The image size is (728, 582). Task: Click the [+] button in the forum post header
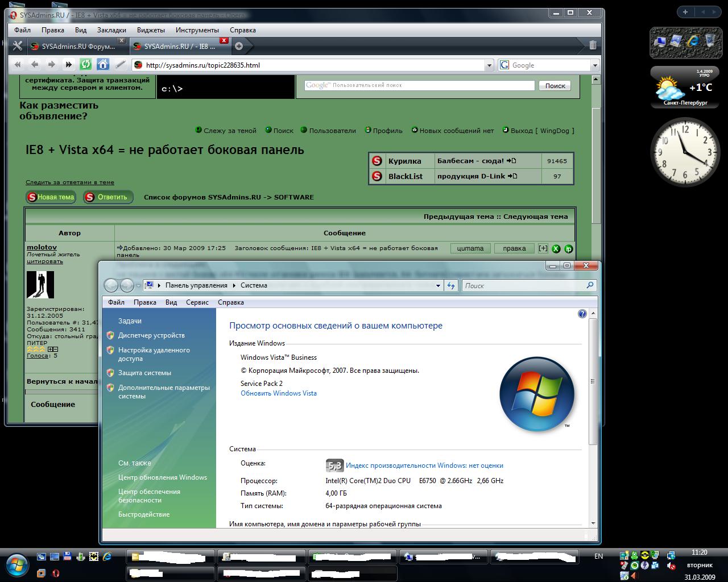[543, 248]
